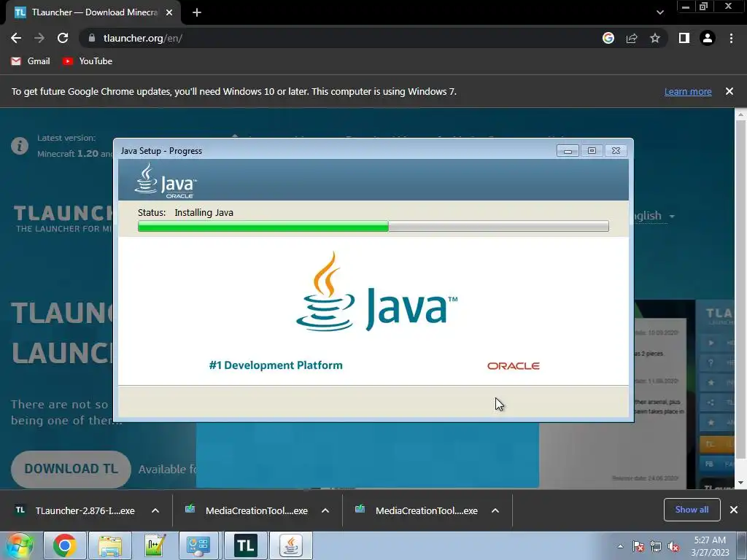747x560 pixels.
Task: Click the info icon near Latest version
Action: [20, 146]
